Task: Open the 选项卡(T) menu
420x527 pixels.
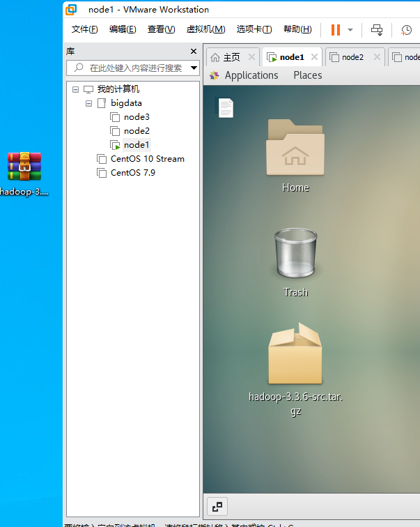Action: point(254,29)
